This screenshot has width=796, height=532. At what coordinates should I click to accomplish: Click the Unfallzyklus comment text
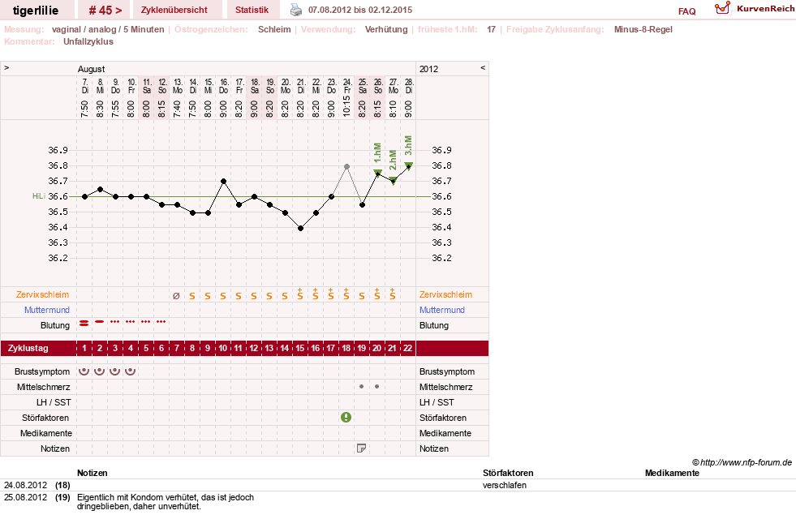(88, 41)
